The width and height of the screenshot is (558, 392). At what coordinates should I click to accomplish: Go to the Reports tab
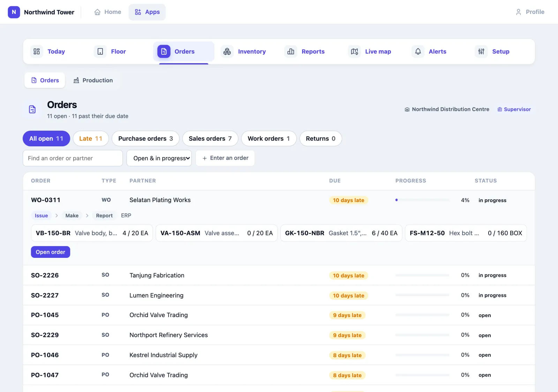pyautogui.click(x=311, y=52)
